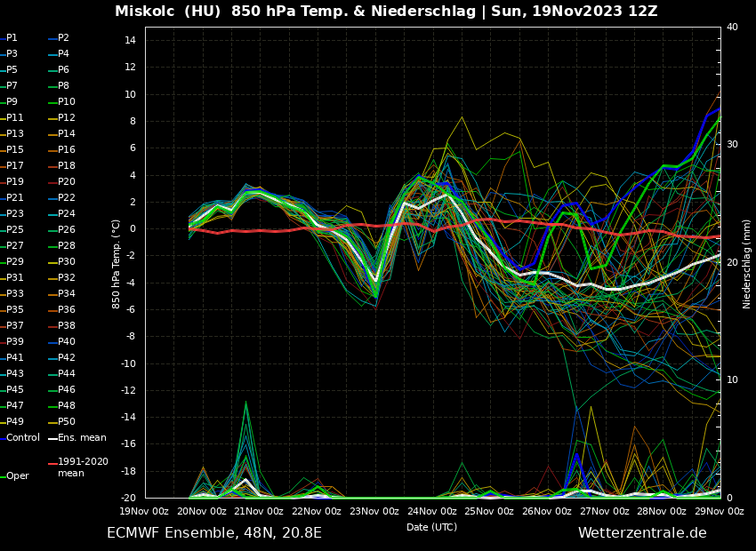The height and width of the screenshot is (551, 756).
Task: Select the Ens. mean legend entry
Action: [x=82, y=437]
